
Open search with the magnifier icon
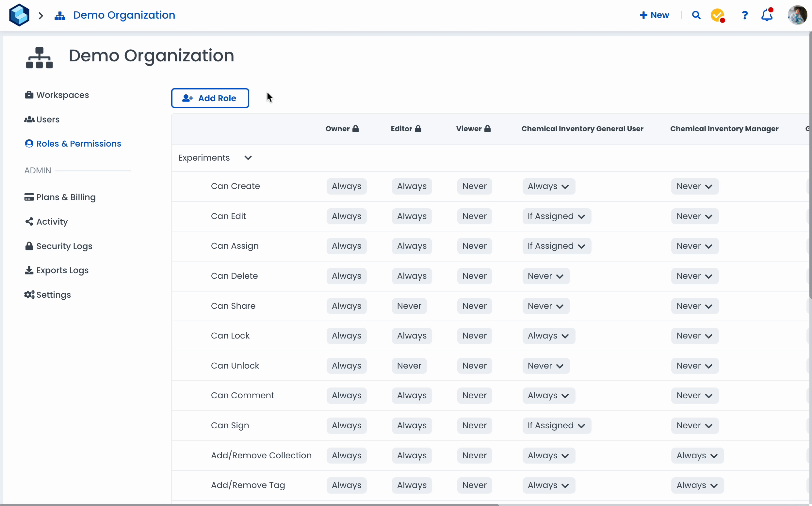[x=696, y=15]
